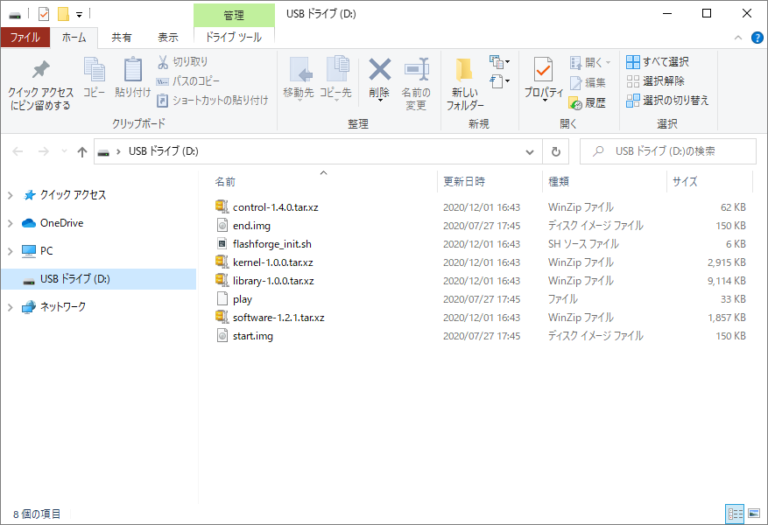Open recent locations dropdown arrow

pos(64,151)
